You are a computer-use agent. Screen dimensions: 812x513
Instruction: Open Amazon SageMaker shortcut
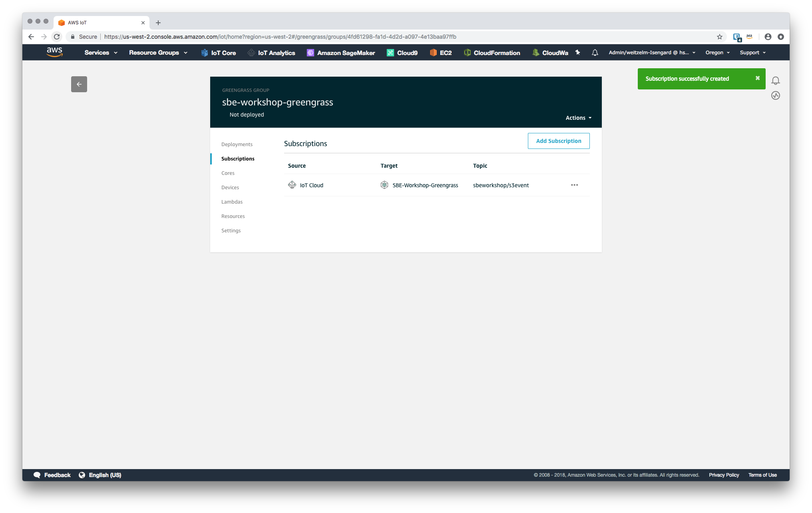point(341,53)
